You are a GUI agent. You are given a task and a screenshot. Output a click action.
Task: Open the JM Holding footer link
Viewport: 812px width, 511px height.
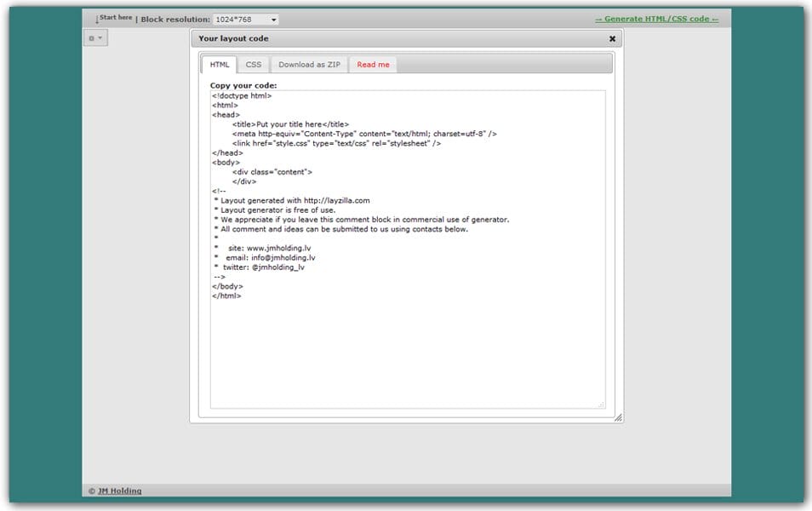pos(119,491)
